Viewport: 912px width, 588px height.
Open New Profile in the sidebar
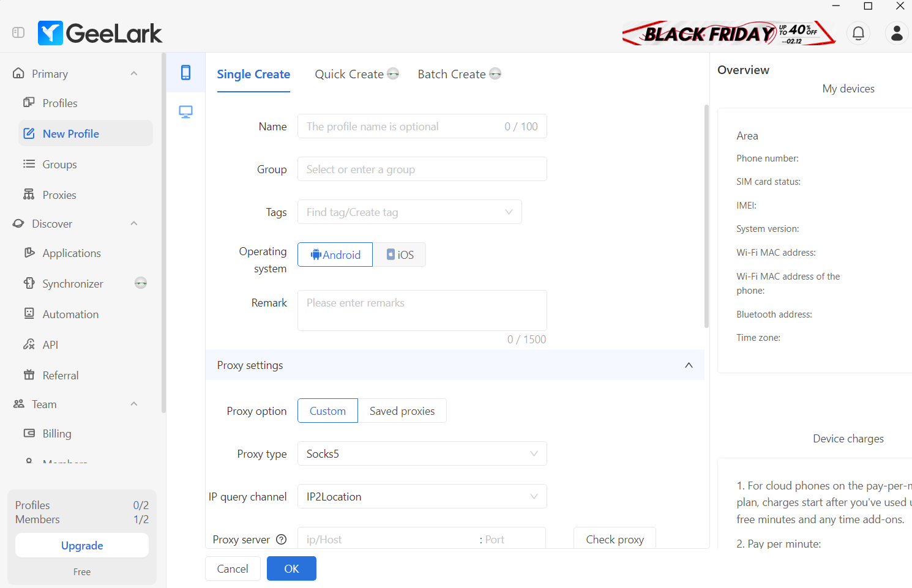click(86, 133)
